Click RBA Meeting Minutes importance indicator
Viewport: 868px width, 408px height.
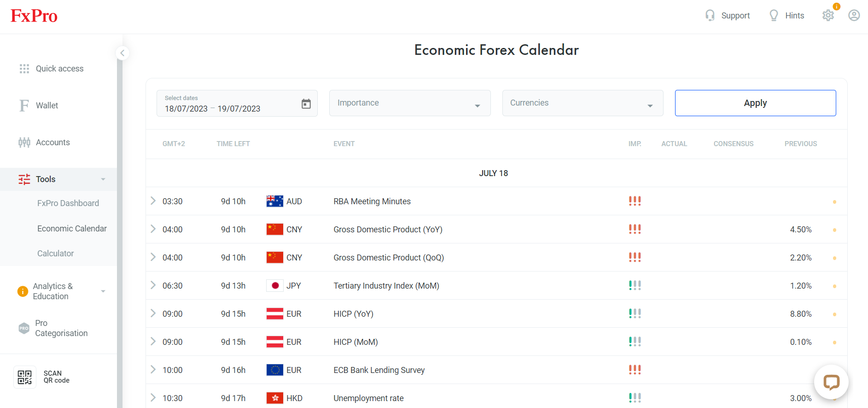pos(635,201)
